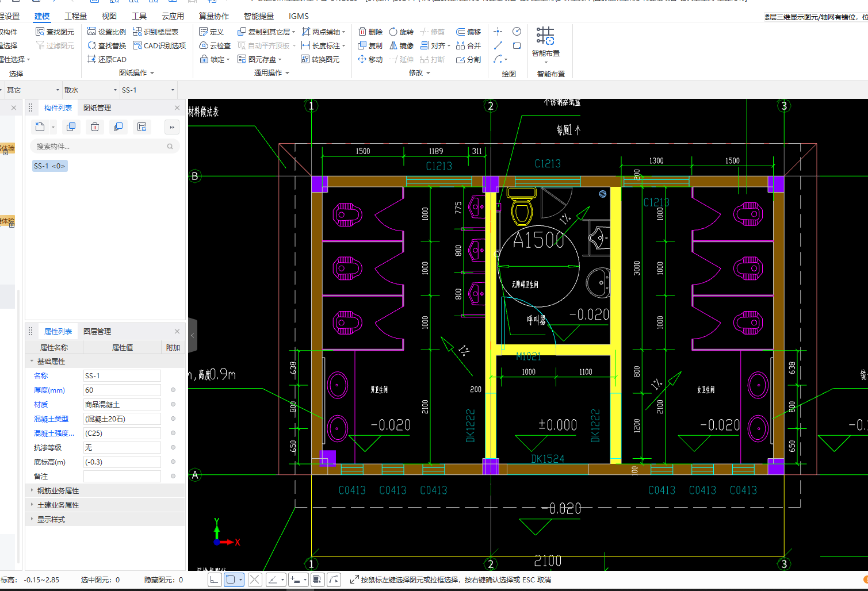Open 图元存盘 dropdown

280,60
